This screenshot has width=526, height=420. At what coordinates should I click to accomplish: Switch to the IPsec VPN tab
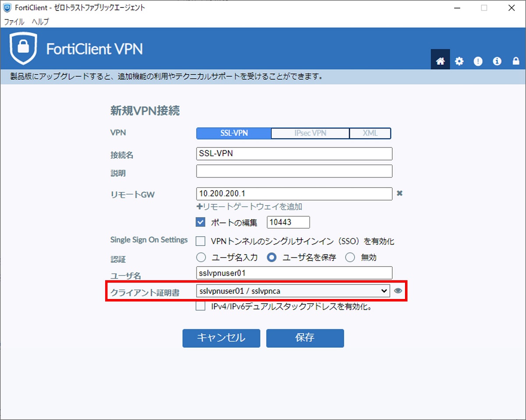pos(310,133)
